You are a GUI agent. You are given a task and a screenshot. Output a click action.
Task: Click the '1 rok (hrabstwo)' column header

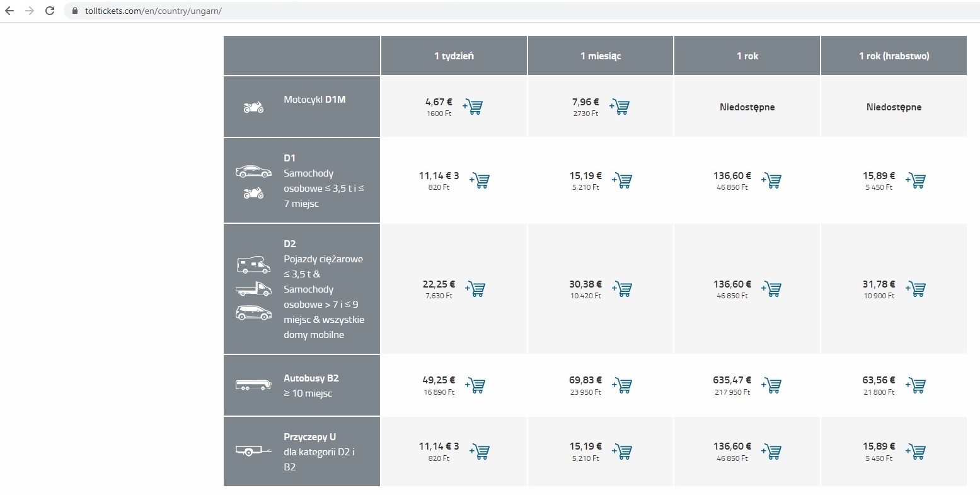click(894, 56)
